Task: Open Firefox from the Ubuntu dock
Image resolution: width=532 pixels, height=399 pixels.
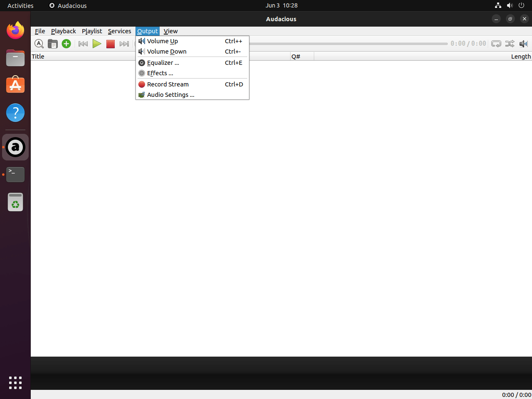Action: (15, 30)
